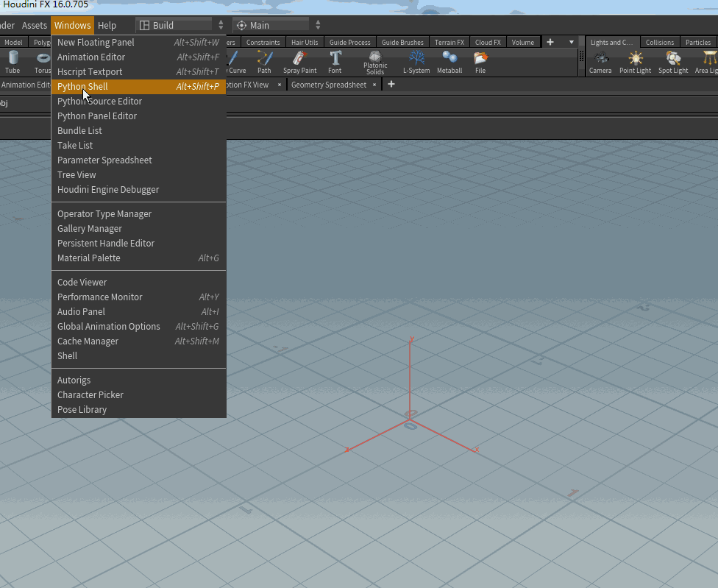Add new shelf tab with plus icon
The width and height of the screenshot is (718, 588).
click(550, 42)
